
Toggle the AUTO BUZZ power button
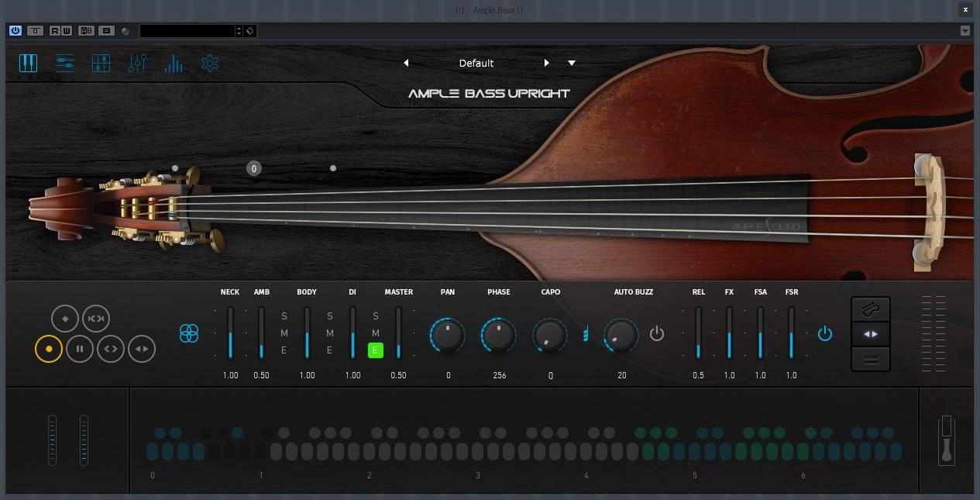pyautogui.click(x=657, y=334)
